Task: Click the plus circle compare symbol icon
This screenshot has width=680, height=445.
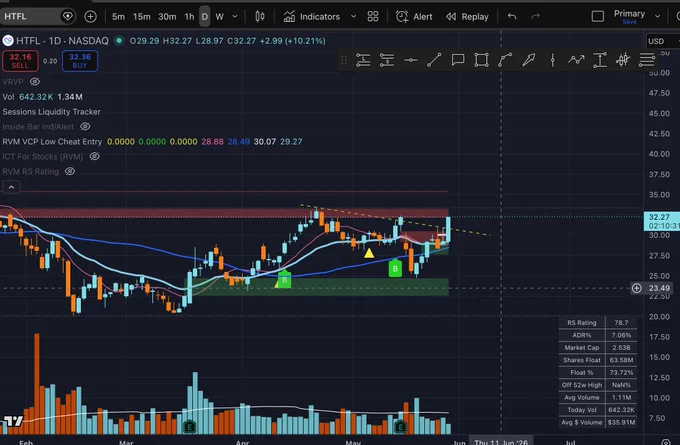Action: click(x=90, y=16)
